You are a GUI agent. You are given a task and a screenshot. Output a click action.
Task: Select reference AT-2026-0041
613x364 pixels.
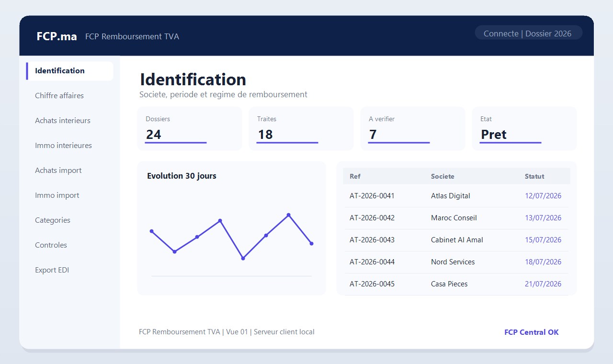(372, 196)
